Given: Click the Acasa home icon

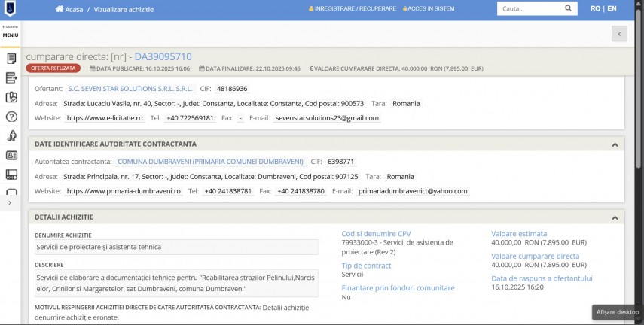Looking at the screenshot, I should pyautogui.click(x=60, y=9).
